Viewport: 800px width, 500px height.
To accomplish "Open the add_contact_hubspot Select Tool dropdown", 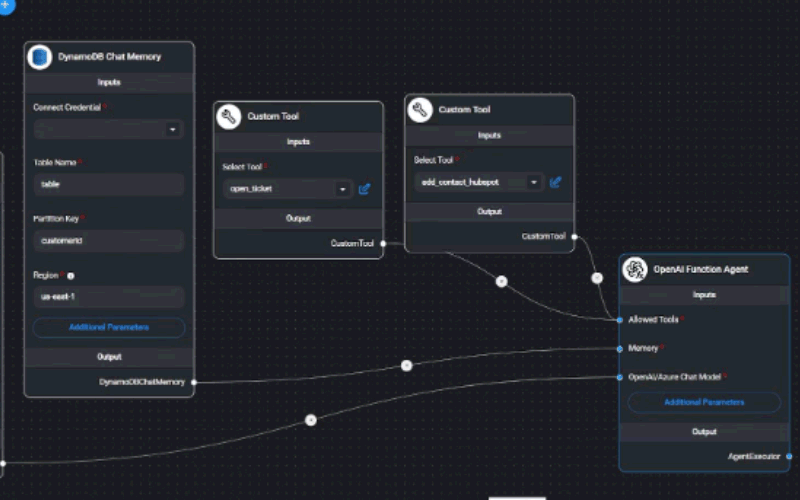I will (x=479, y=182).
